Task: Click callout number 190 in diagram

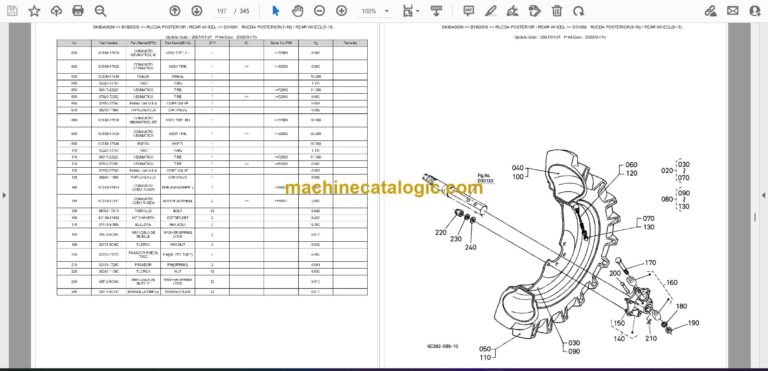Action: [x=693, y=323]
